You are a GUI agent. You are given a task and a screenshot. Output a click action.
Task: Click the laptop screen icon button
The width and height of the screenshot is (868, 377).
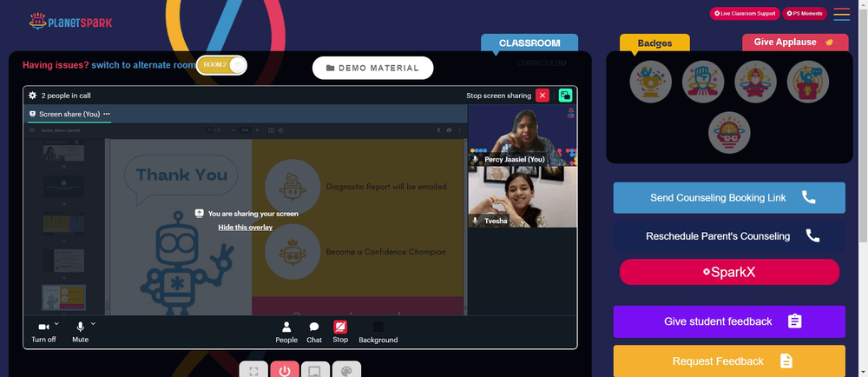[316, 370]
